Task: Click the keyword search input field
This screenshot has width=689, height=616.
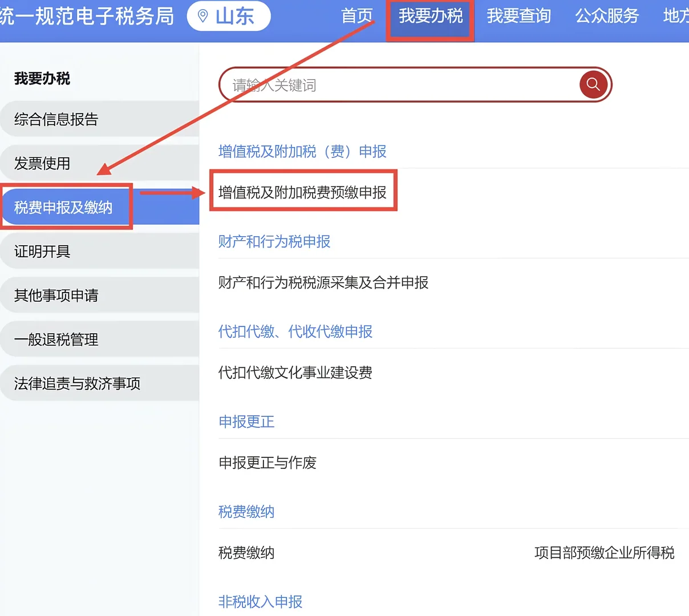Action: (x=399, y=84)
